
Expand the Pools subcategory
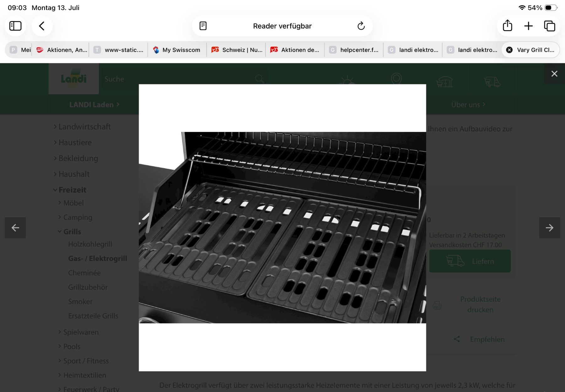pos(69,347)
